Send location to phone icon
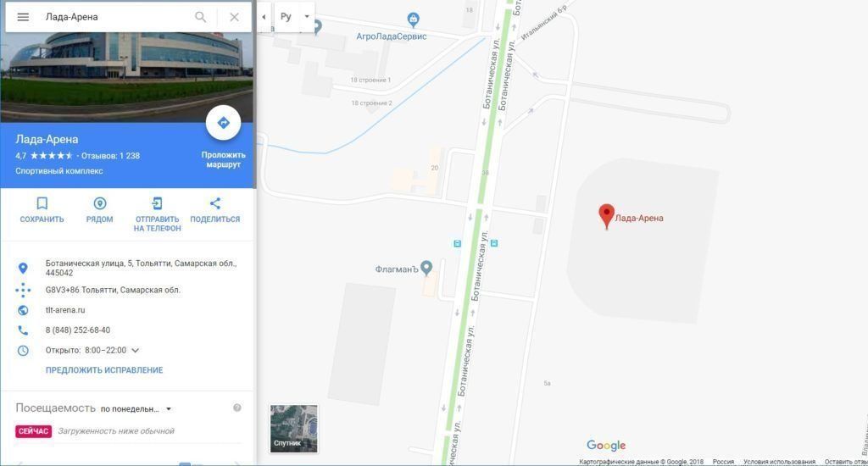 (x=157, y=203)
